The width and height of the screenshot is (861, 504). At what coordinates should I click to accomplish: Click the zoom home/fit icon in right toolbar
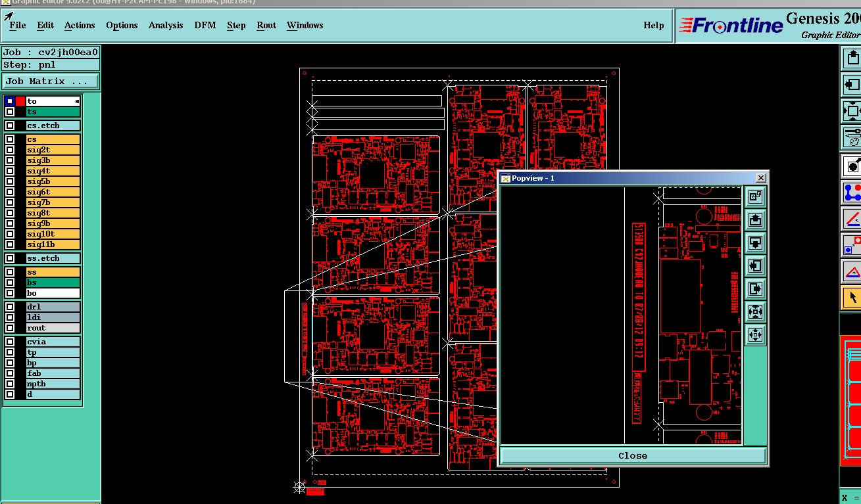coord(853,111)
